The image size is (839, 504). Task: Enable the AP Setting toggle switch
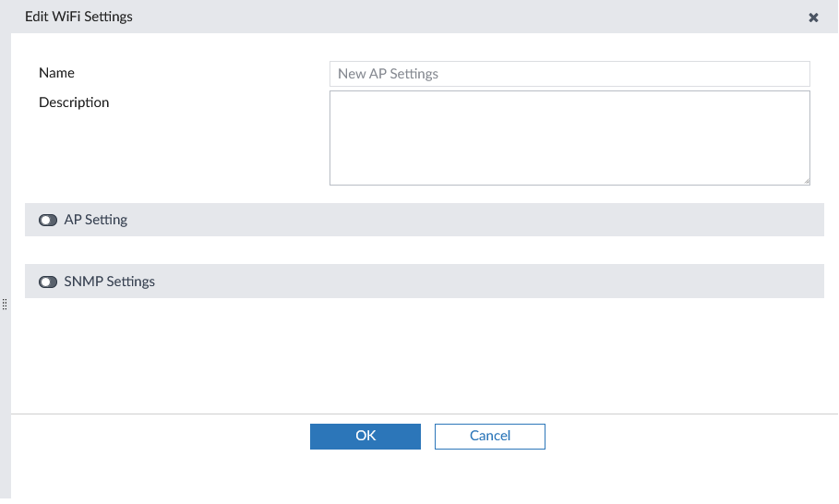(48, 221)
